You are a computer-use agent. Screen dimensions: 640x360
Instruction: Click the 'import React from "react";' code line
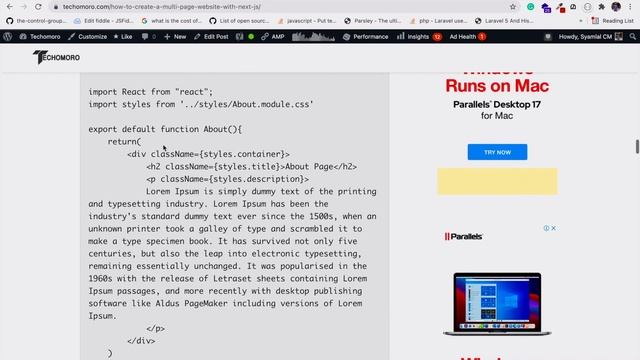coord(151,92)
